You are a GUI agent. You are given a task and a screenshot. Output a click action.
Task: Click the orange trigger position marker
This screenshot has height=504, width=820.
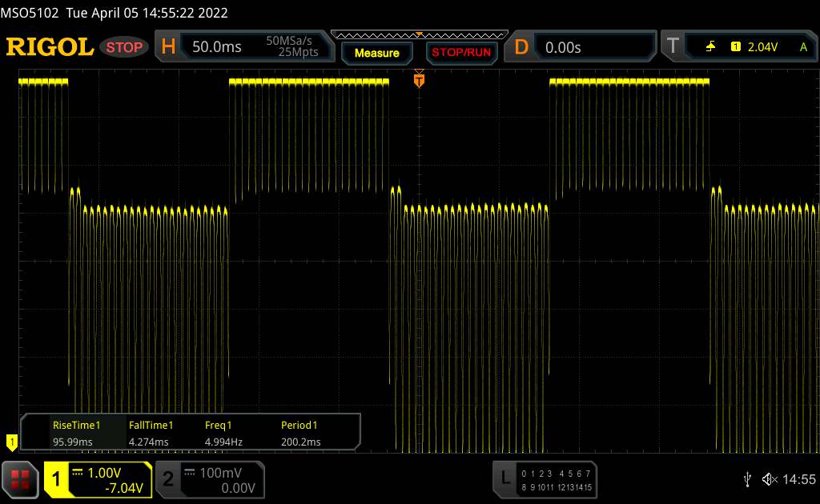pos(418,80)
